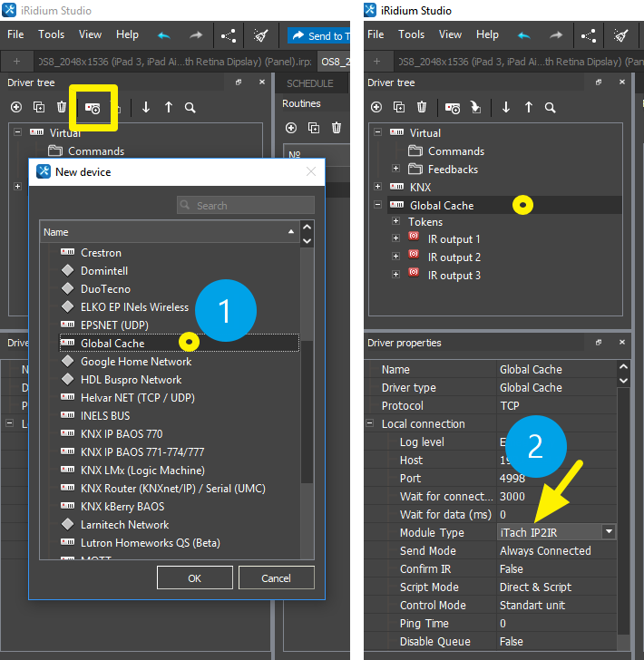This screenshot has width=644, height=660.
Task: Click move up arrow in left Driver tree
Action: 169,107
